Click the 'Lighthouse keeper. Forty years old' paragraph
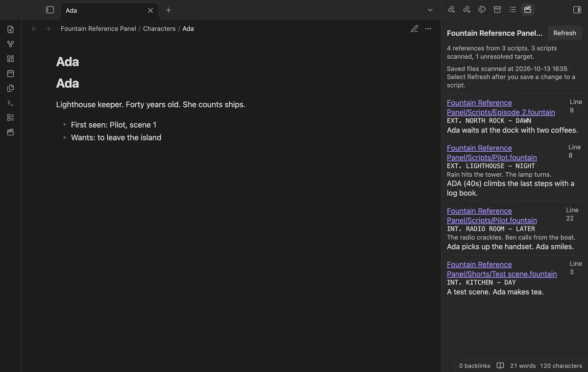The image size is (588, 372). click(x=151, y=104)
